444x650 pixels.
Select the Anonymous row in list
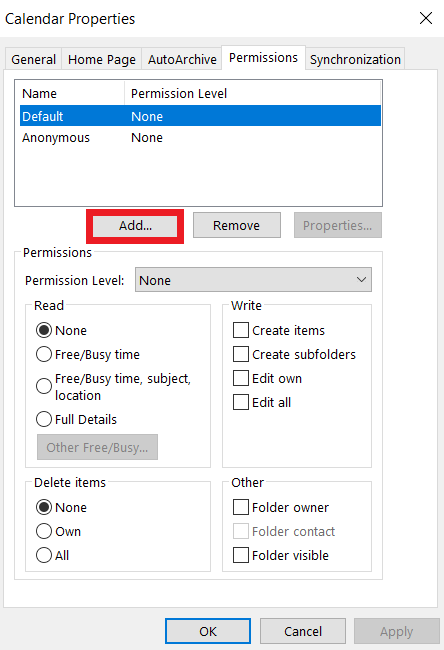(200, 138)
